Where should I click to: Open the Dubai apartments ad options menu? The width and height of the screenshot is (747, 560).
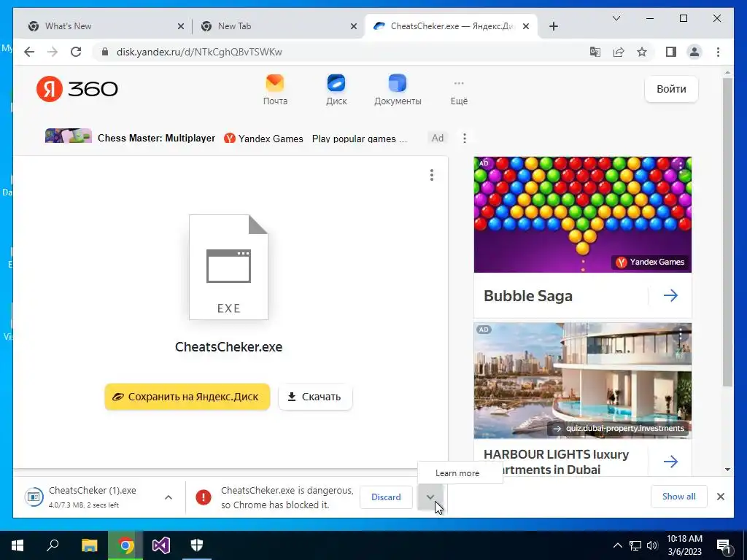point(681,335)
